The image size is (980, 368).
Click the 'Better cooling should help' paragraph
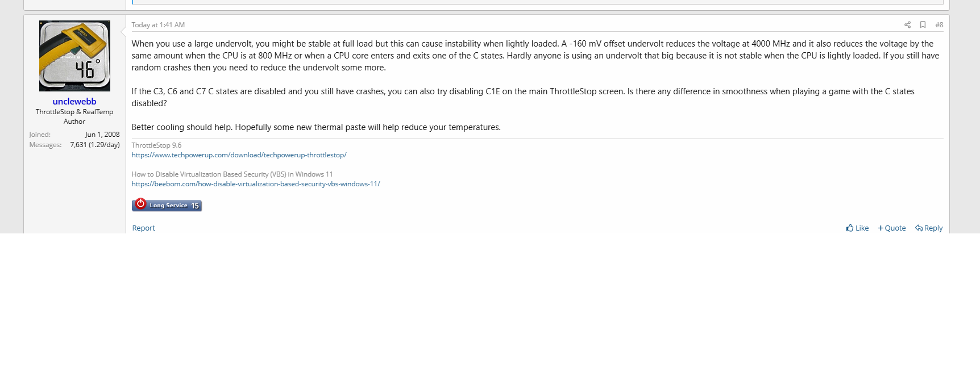[315, 127]
